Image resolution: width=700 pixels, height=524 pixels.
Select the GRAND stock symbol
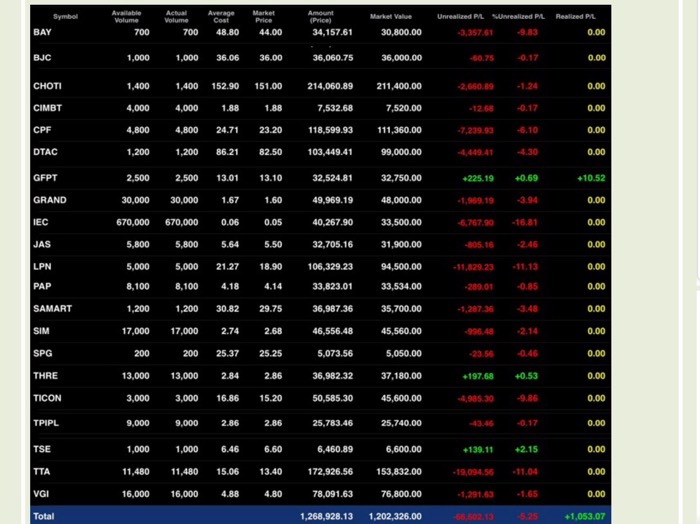tap(50, 200)
